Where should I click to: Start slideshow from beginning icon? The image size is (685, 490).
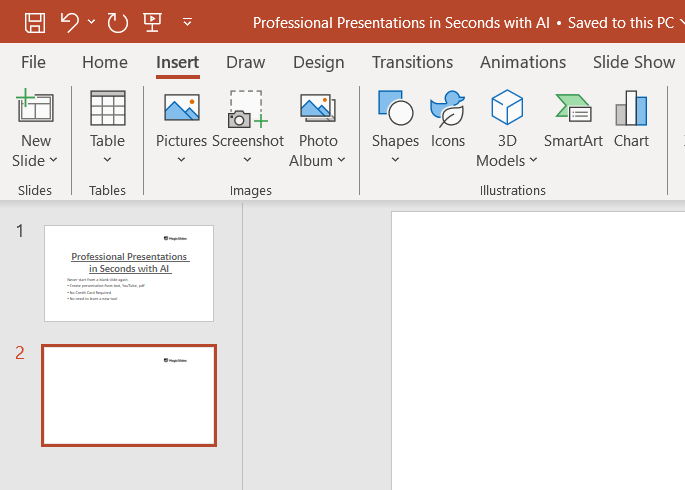point(152,21)
